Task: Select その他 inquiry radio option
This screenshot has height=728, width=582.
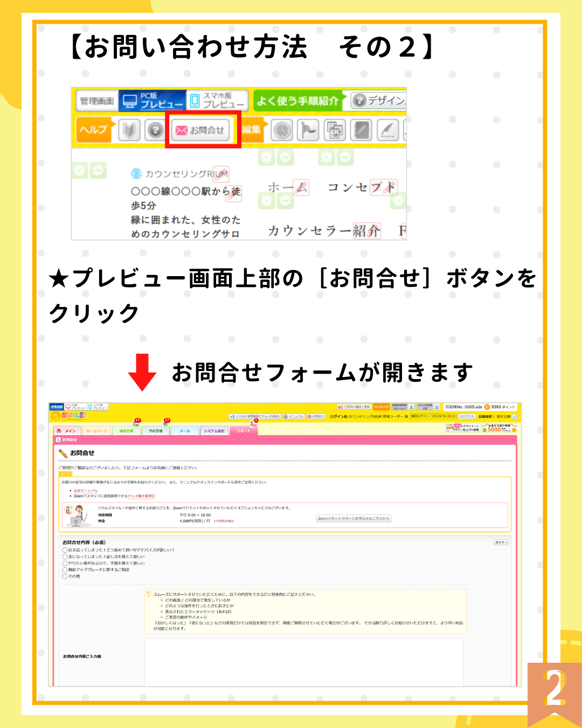Action: coord(65,576)
